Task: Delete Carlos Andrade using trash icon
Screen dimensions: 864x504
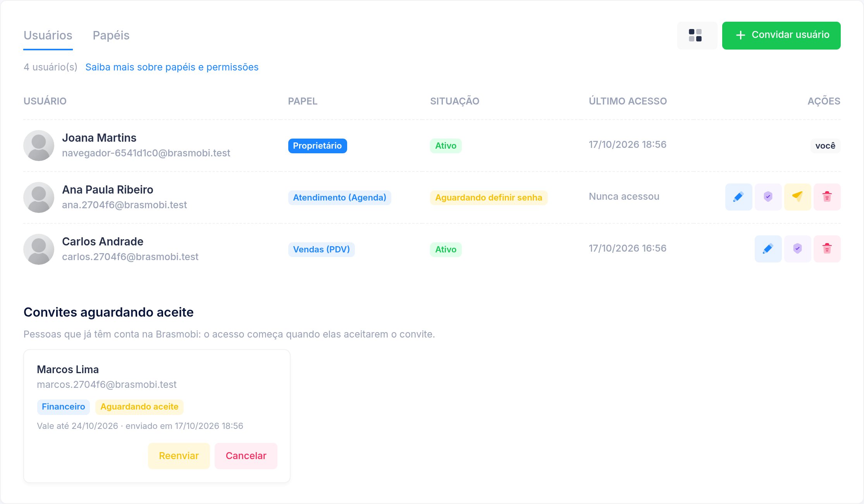Action: pos(827,249)
